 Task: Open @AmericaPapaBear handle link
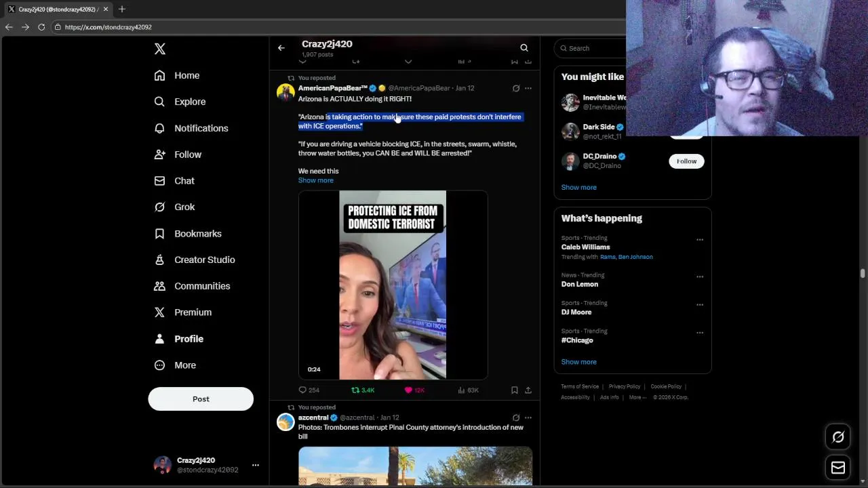tap(419, 88)
